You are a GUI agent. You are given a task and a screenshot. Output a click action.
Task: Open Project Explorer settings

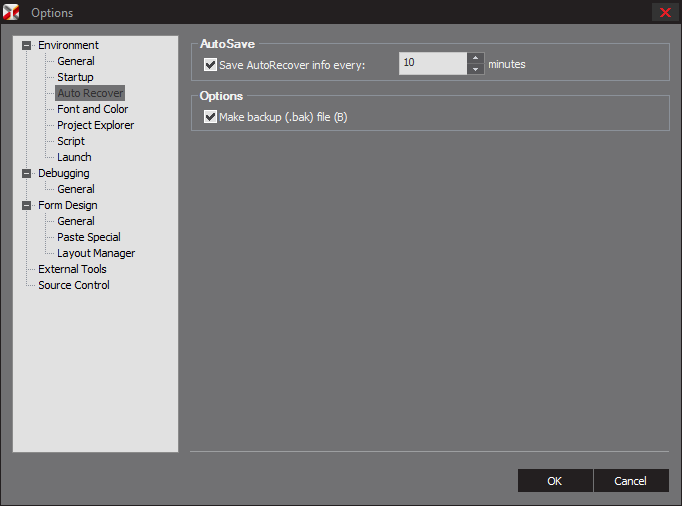[x=95, y=125]
